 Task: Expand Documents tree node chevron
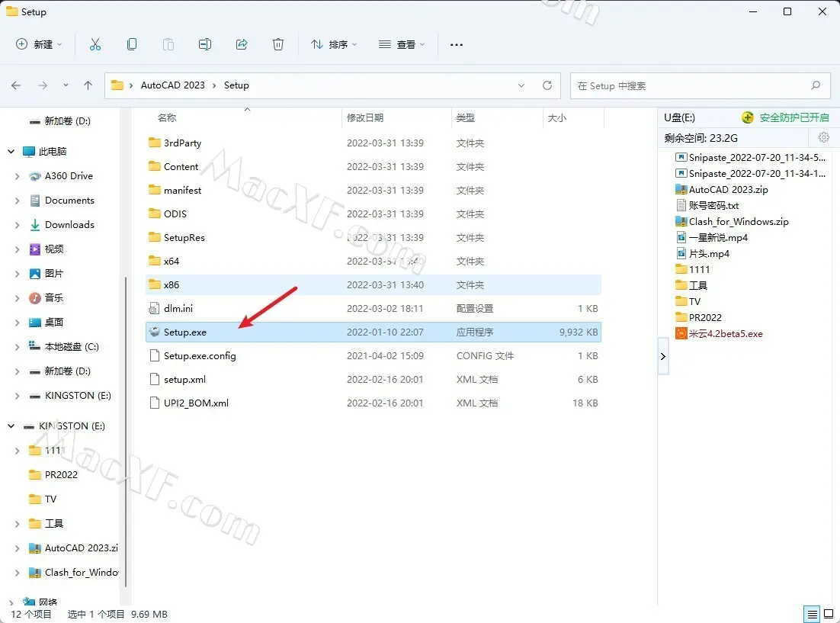[x=17, y=201]
